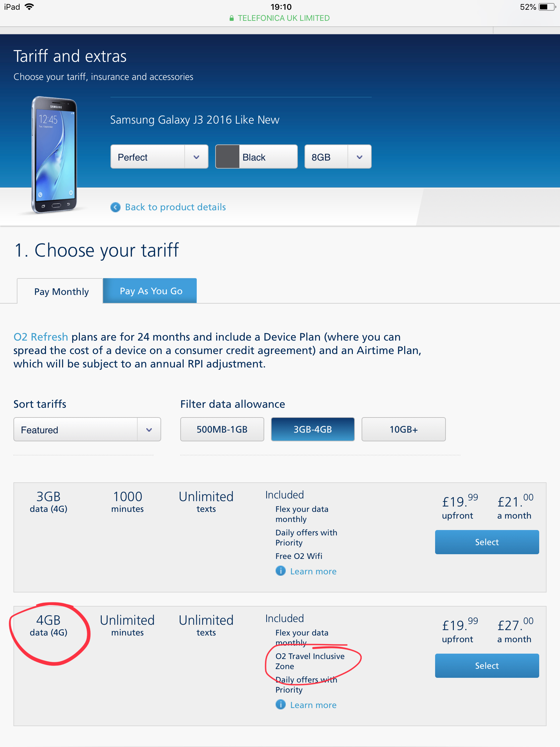560x747 pixels.
Task: Open the O2 Refresh link
Action: tap(41, 337)
